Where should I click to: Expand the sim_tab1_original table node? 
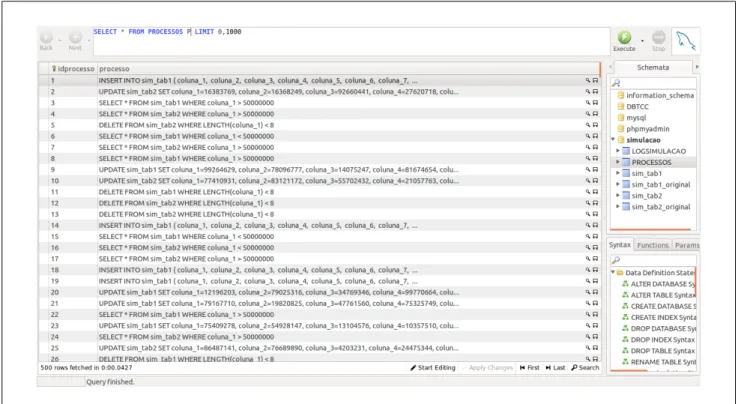(x=618, y=185)
